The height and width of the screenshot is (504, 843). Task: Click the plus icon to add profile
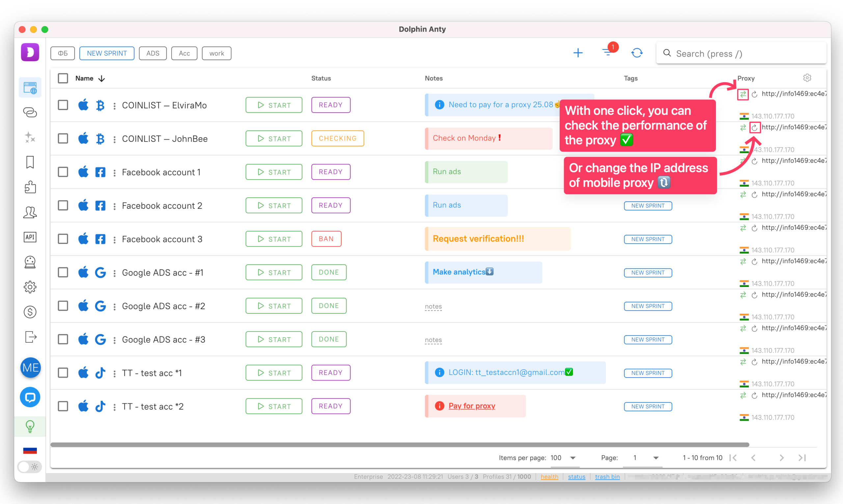pyautogui.click(x=578, y=53)
